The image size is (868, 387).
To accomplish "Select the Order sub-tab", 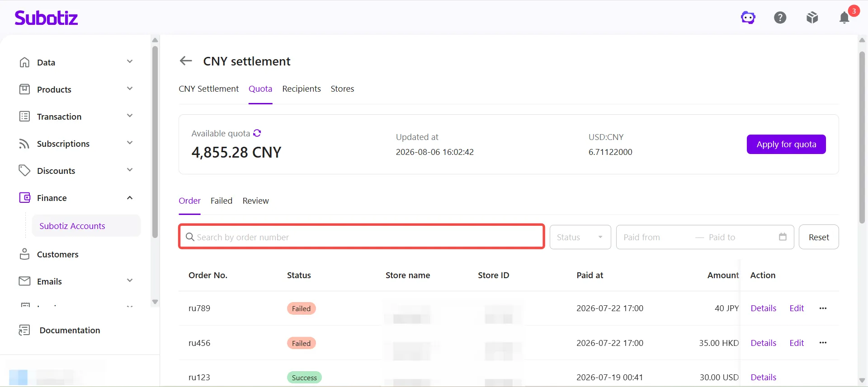I will [x=189, y=200].
